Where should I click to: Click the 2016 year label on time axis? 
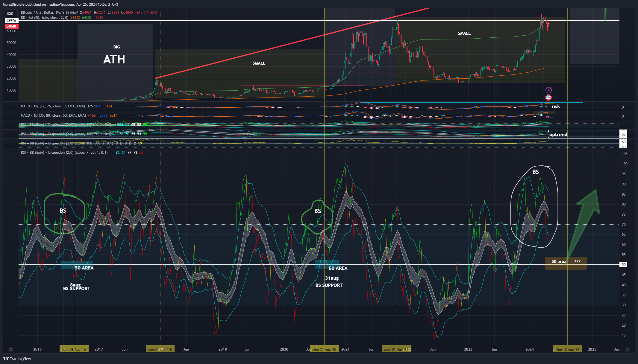click(x=37, y=349)
